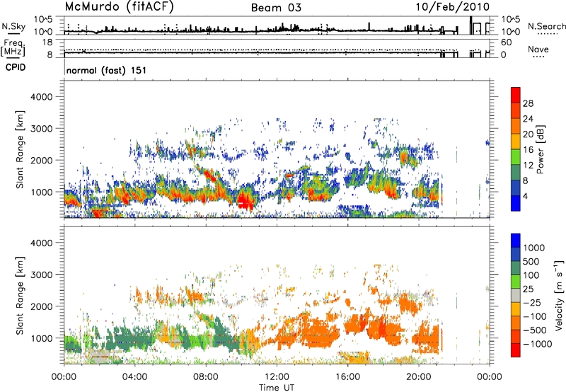Click the "18" frequency axis tick label

click(47, 42)
